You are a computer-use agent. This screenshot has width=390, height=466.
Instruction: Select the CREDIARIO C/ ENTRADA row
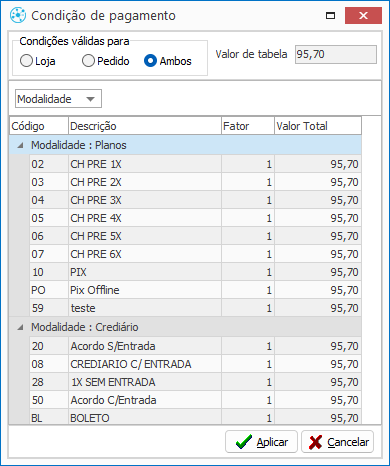pyautogui.click(x=195, y=364)
